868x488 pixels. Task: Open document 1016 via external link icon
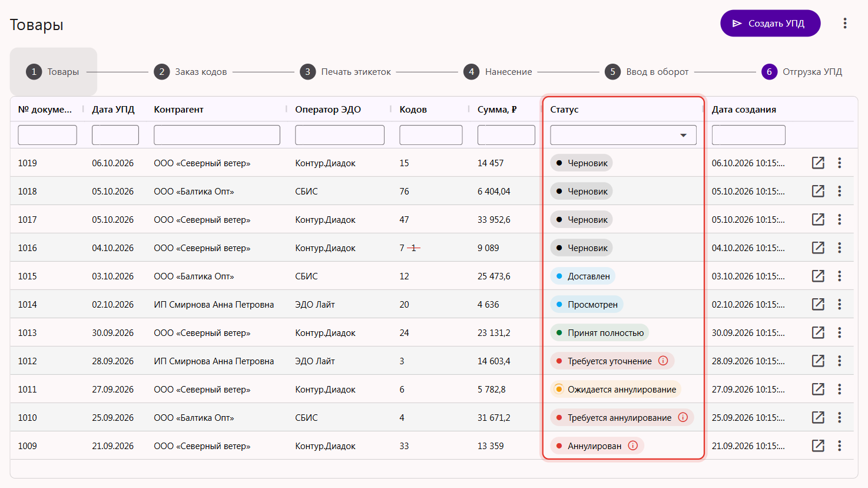[818, 248]
